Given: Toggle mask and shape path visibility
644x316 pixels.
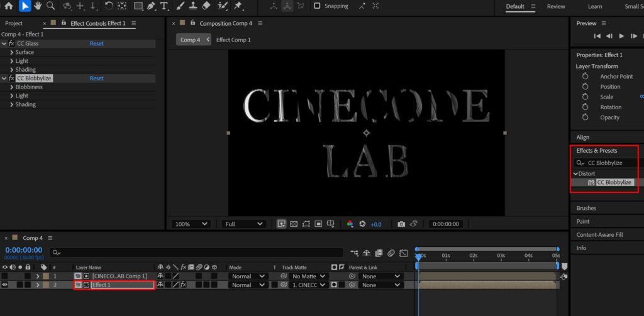Looking at the screenshot, I should click(306, 224).
